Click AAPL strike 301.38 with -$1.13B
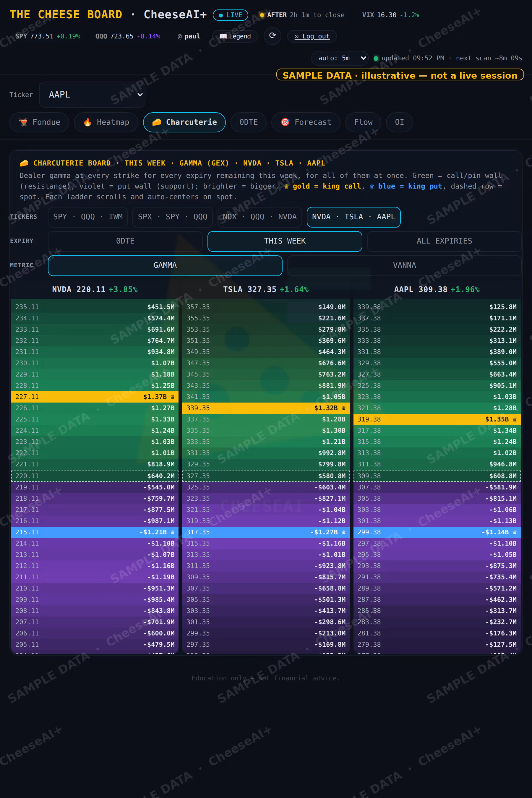 tap(437, 521)
